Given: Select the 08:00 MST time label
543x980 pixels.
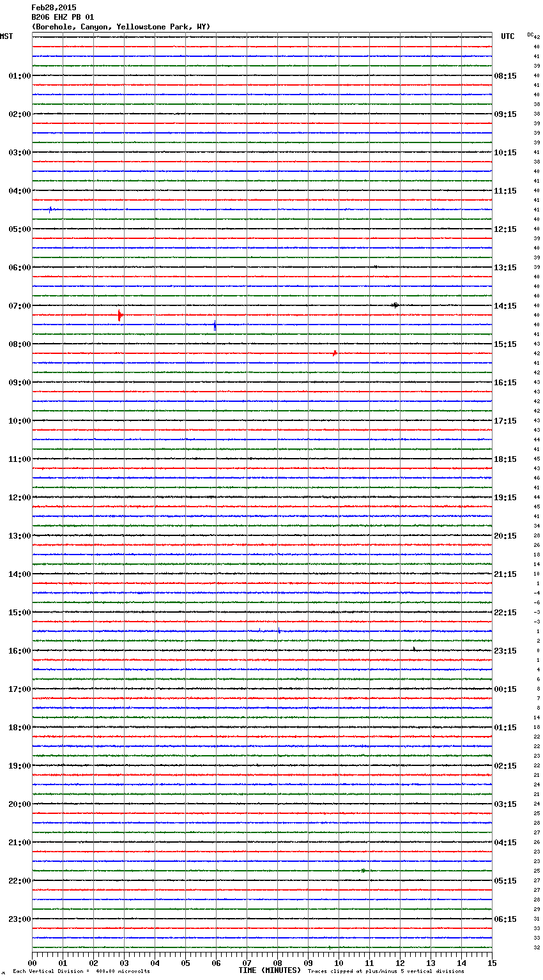Looking at the screenshot, I should [20, 344].
